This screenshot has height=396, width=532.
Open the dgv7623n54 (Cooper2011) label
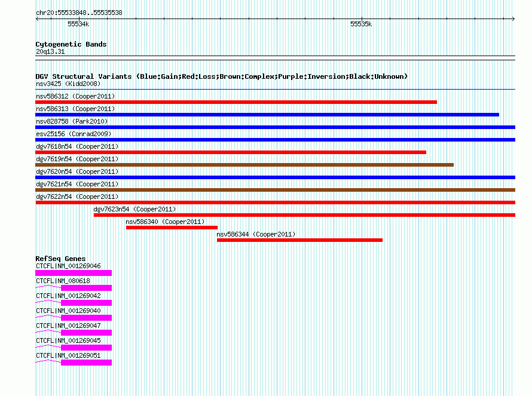(134, 209)
